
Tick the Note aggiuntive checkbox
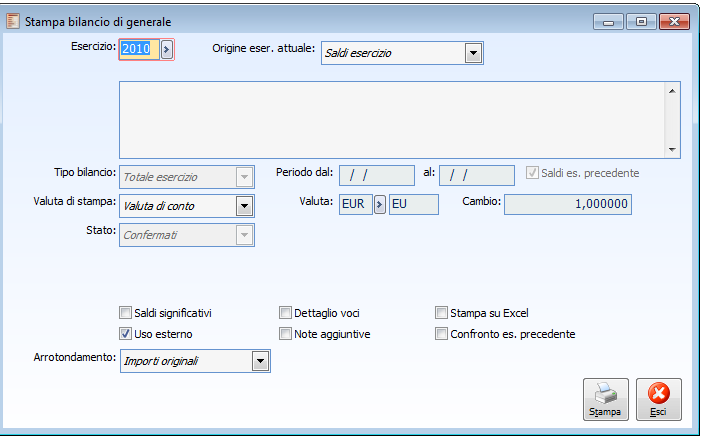pyautogui.click(x=285, y=334)
